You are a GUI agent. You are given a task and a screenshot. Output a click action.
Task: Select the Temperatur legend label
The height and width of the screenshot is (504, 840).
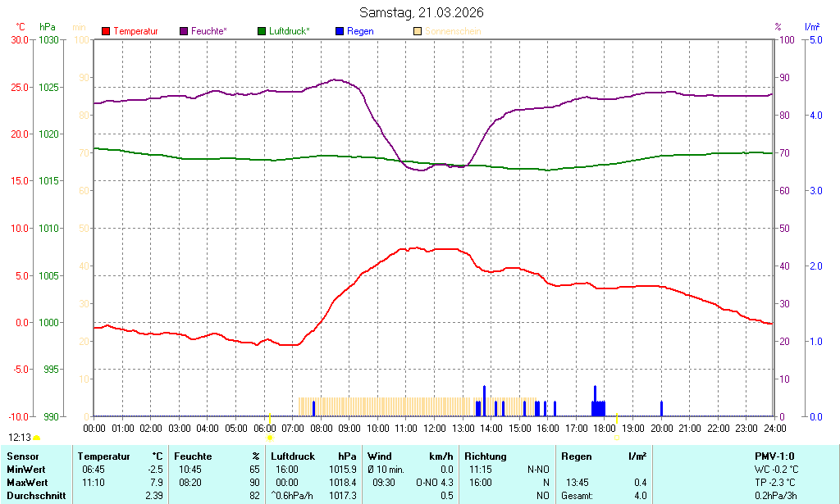click(x=135, y=31)
